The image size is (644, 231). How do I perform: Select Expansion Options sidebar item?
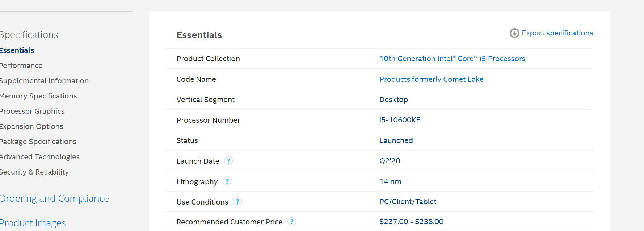[x=31, y=126]
